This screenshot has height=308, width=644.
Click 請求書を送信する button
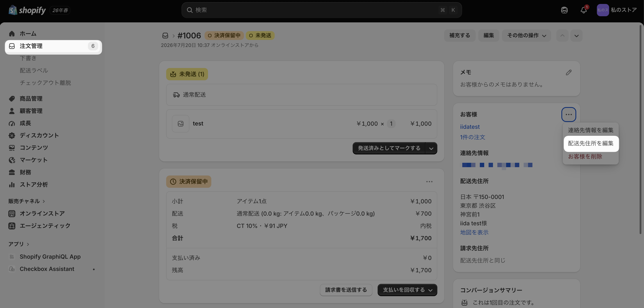(x=346, y=290)
